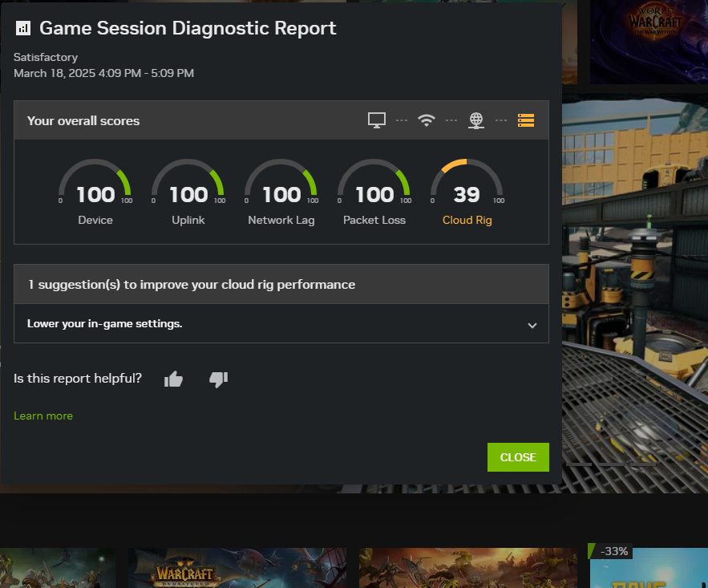Image resolution: width=708 pixels, height=588 pixels.
Task: Open the World of Warcraft game thumbnail
Action: tap(649, 42)
